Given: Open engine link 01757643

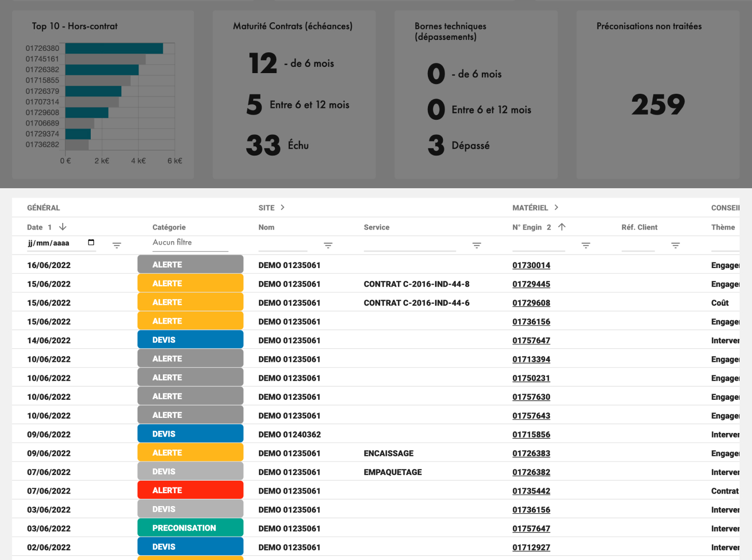Looking at the screenshot, I should click(531, 416).
